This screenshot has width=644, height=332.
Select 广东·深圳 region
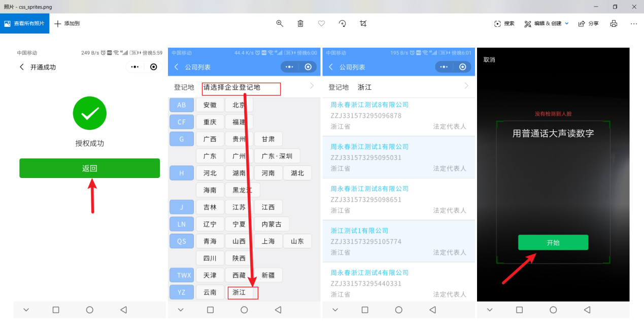[x=277, y=156]
